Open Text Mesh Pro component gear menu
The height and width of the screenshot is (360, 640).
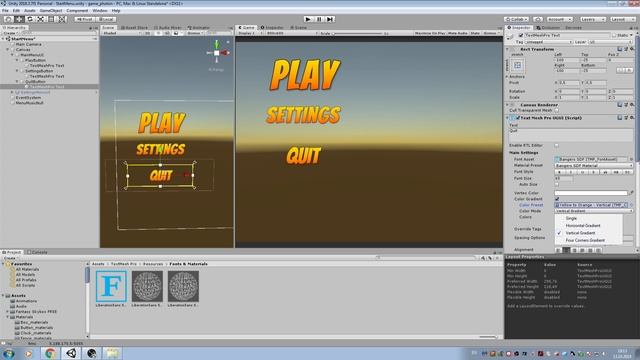(x=632, y=118)
